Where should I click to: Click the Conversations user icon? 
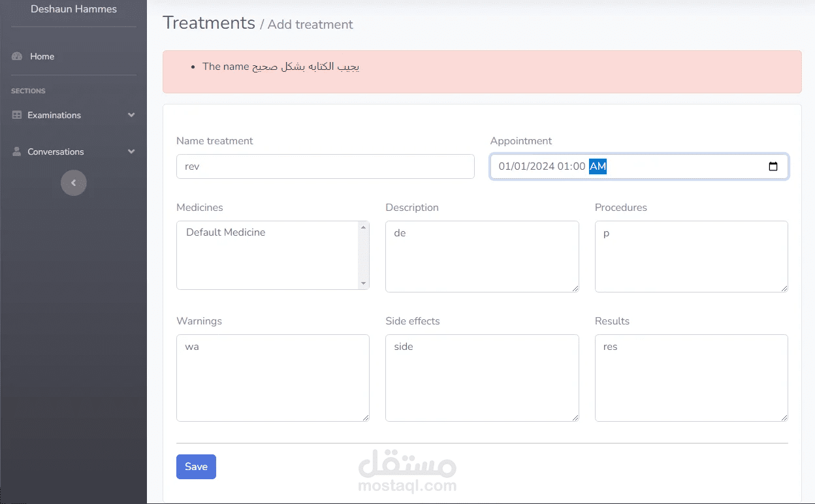coord(17,151)
